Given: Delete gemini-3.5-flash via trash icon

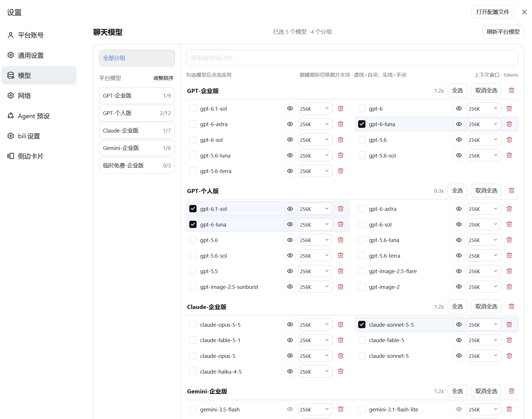Looking at the screenshot, I should pos(340,409).
